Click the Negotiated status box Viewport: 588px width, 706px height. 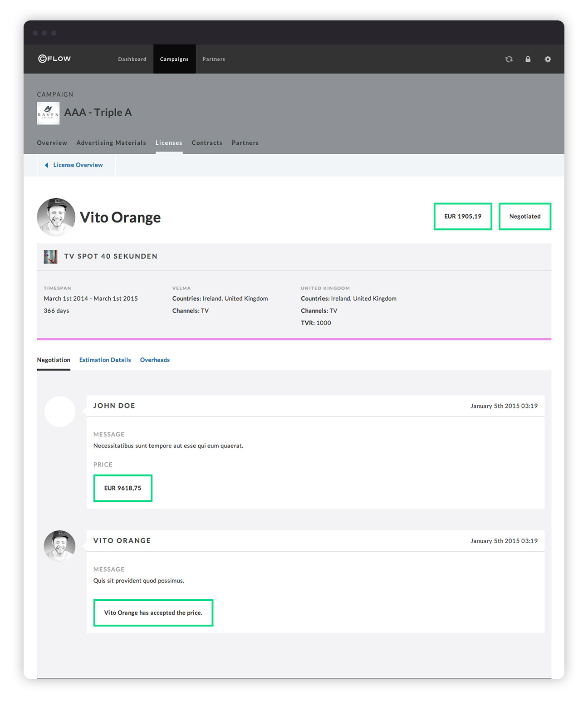pos(525,216)
